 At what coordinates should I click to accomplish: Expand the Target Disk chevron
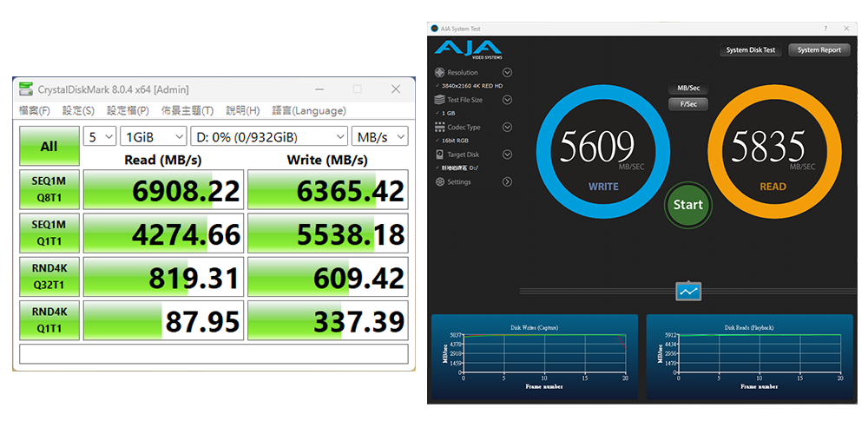507,155
